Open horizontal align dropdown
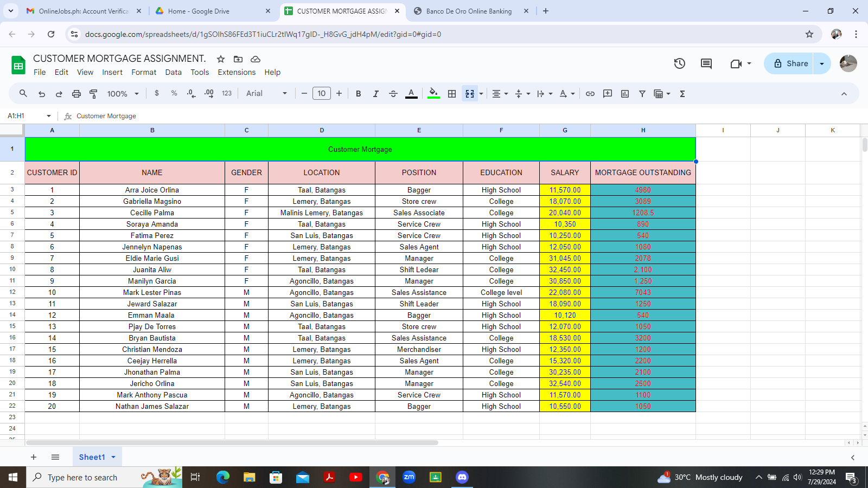The width and height of the screenshot is (868, 488). pyautogui.click(x=500, y=94)
